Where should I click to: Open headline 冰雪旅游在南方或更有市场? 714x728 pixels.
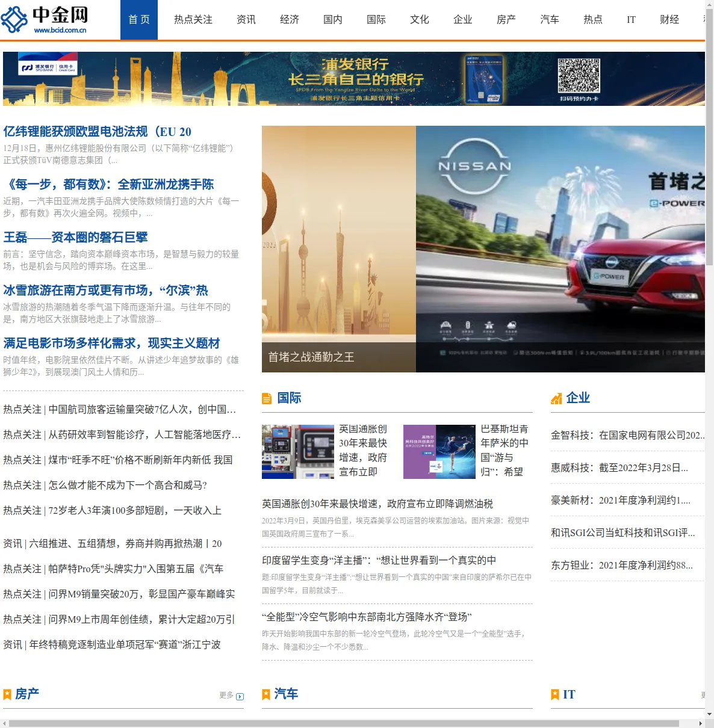coord(105,291)
